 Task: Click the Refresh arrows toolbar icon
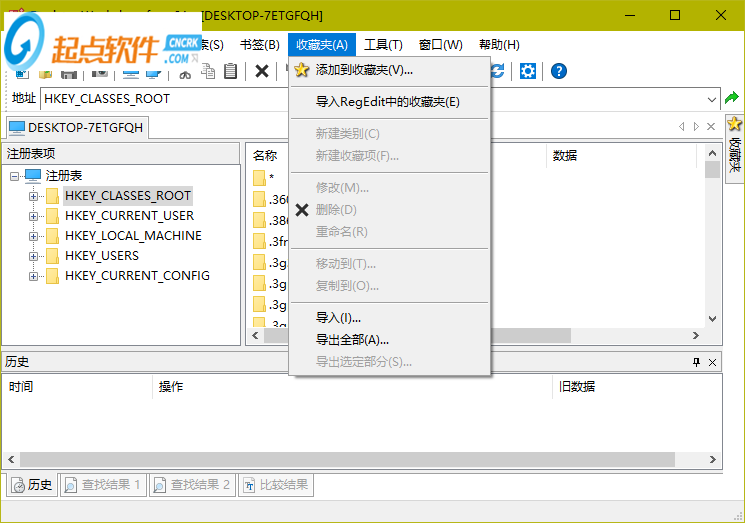click(497, 71)
